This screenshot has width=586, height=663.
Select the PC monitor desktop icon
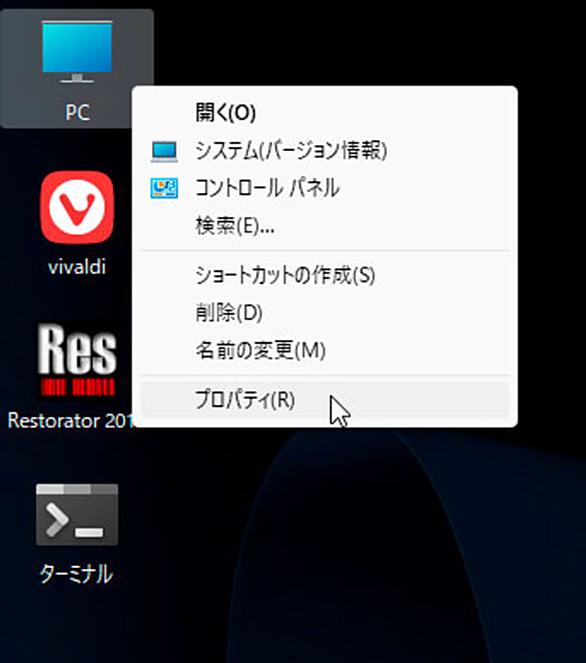point(77,52)
